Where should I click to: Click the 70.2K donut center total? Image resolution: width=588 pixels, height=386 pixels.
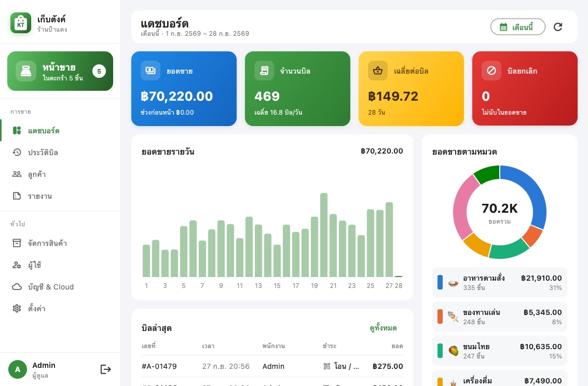click(499, 209)
